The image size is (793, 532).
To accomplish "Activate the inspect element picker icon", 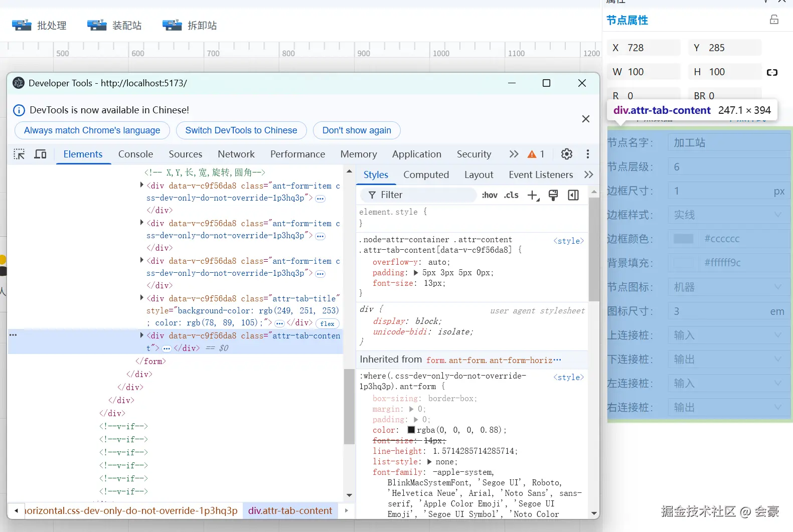I will [x=19, y=154].
